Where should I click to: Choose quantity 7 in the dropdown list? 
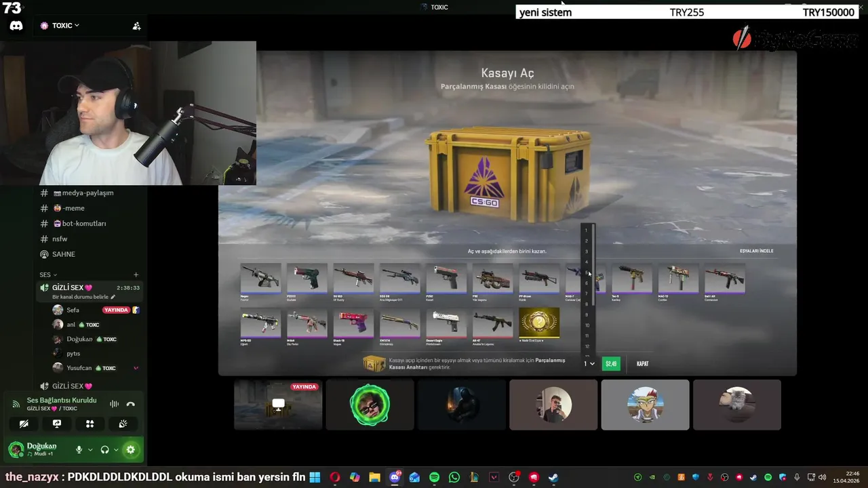tap(587, 293)
